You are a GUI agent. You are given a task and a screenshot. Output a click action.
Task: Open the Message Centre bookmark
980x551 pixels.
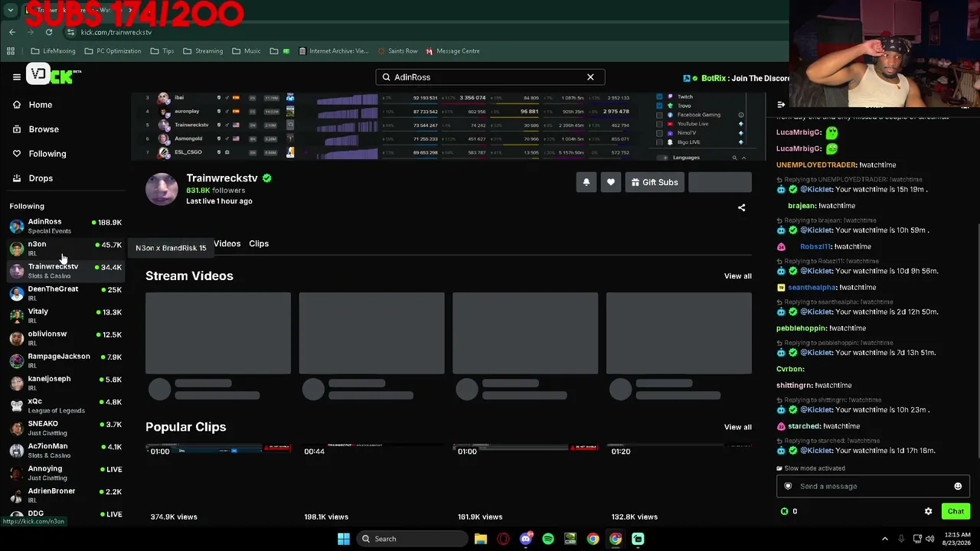[452, 51]
